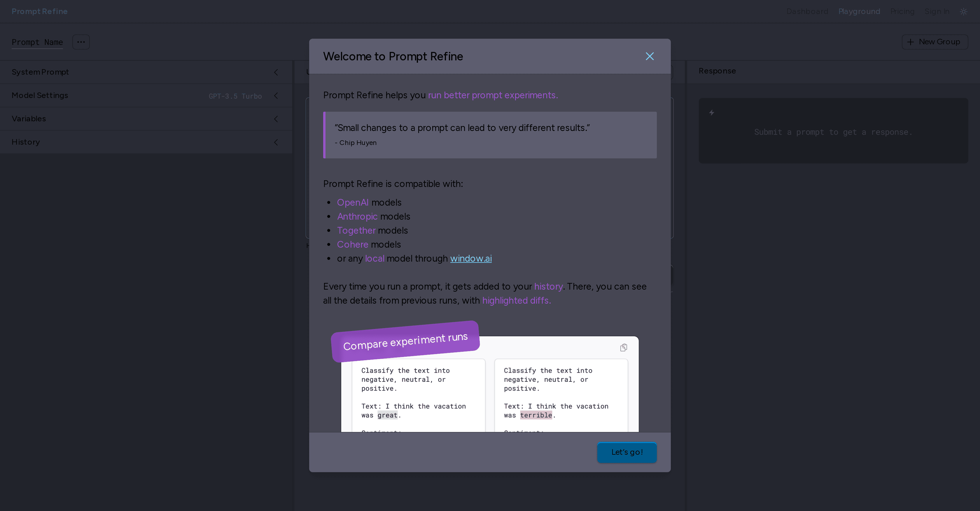This screenshot has height=511, width=980.
Task: Open the Pricing page link
Action: pos(902,11)
